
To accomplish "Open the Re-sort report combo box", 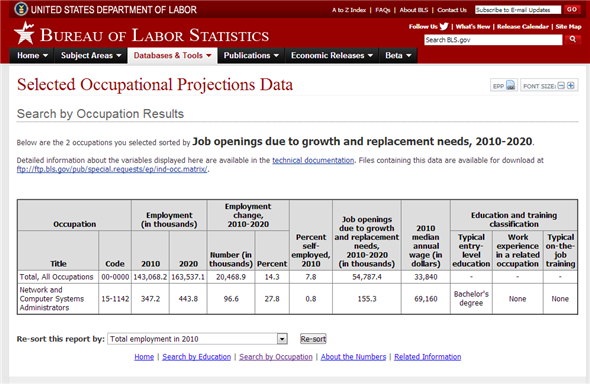I will point(198,339).
